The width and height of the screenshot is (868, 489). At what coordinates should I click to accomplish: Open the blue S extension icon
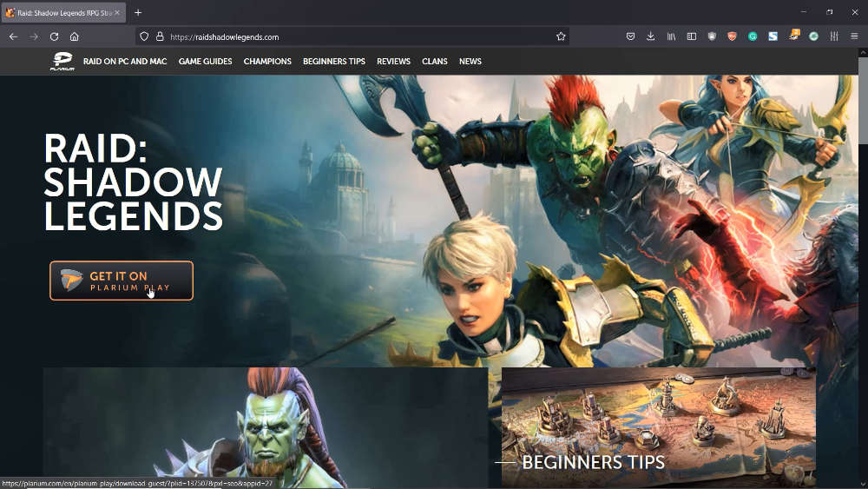[773, 36]
